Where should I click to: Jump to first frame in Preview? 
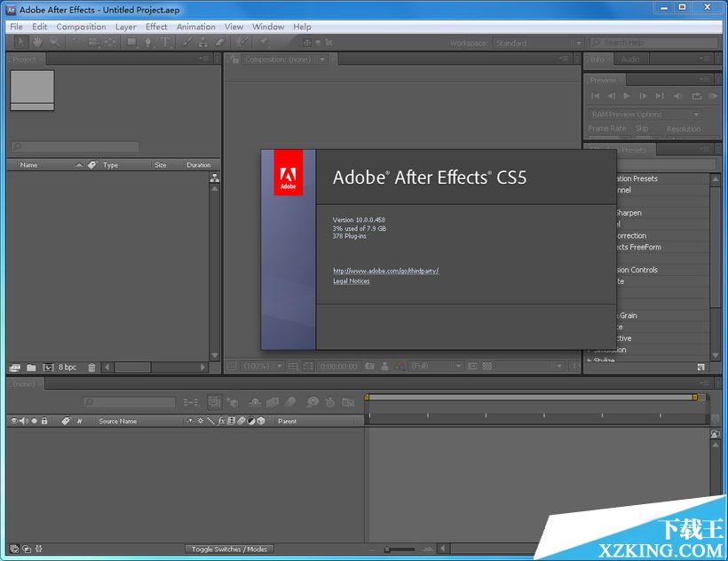coord(595,96)
